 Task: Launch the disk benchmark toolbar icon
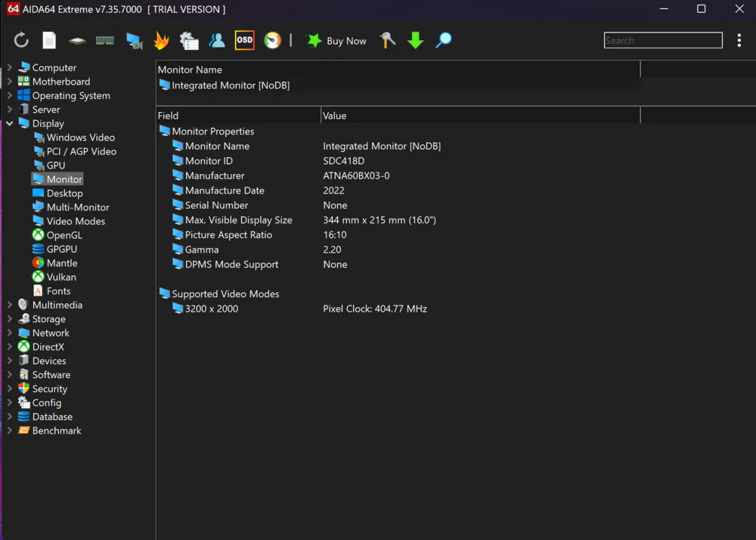point(77,41)
